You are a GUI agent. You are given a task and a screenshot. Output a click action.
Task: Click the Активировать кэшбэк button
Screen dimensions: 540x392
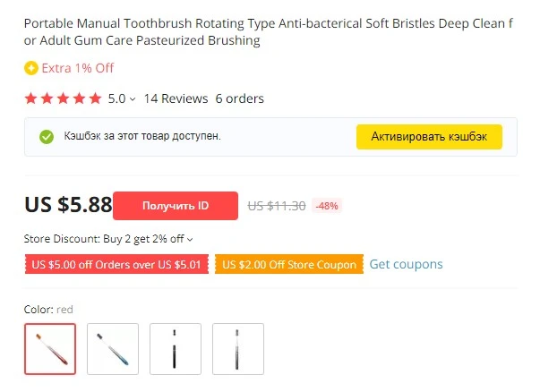(x=429, y=137)
